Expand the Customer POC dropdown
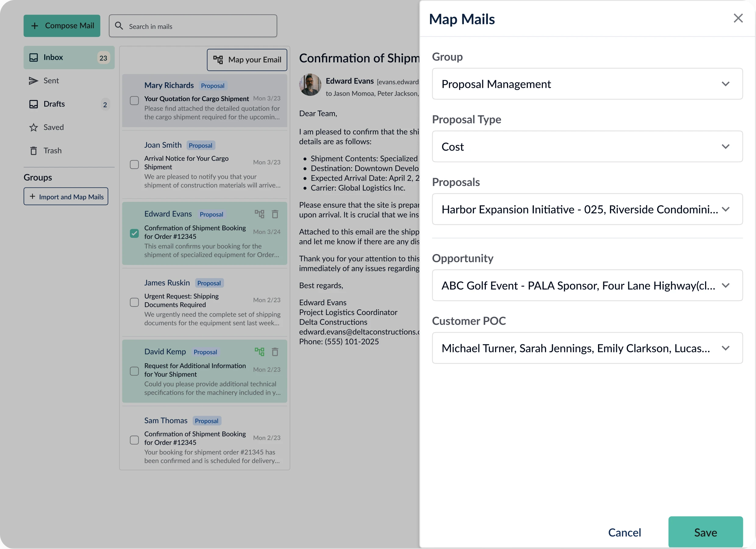This screenshot has width=756, height=549. coord(587,348)
